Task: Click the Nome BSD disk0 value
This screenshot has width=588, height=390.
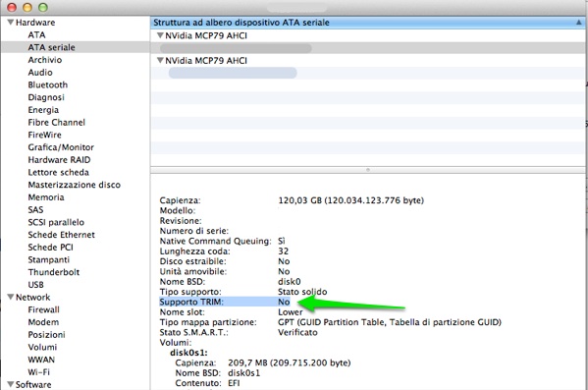Action: point(290,282)
